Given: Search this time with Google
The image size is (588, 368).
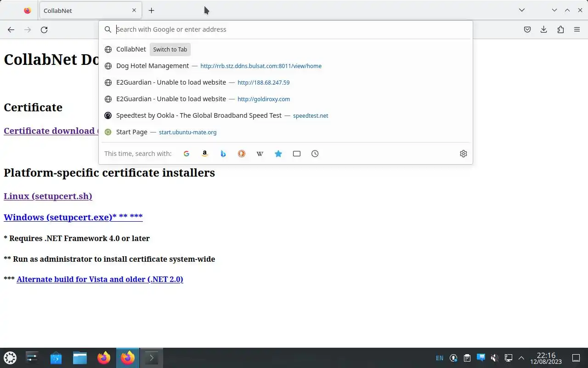Looking at the screenshot, I should (x=187, y=154).
